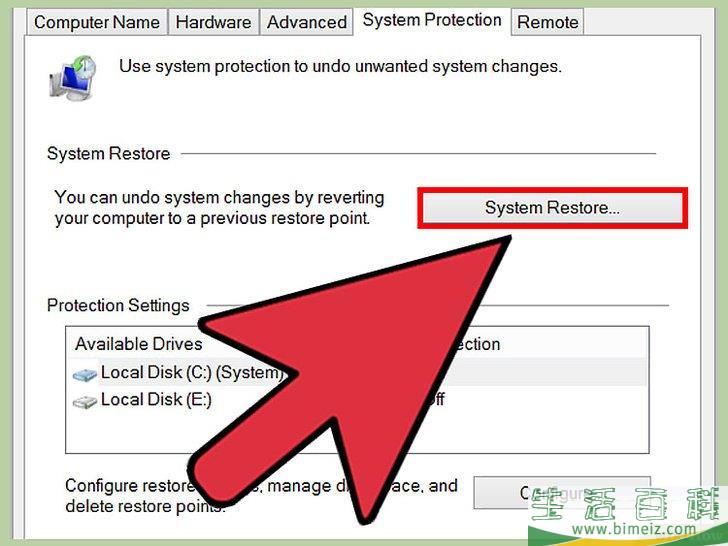
Task: Switch to the Computer Name tab
Action: pos(96,22)
